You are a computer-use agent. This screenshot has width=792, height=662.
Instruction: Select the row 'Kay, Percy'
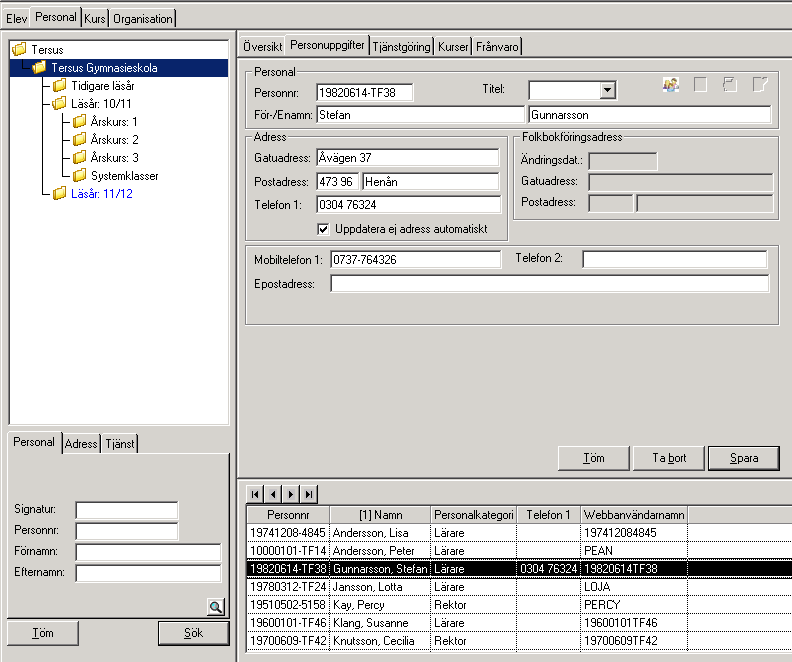(x=519, y=604)
